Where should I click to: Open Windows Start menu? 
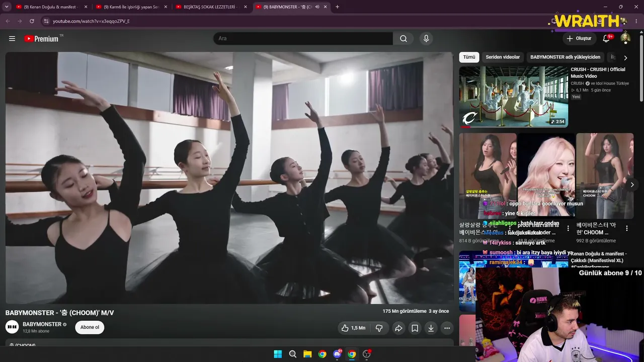[x=278, y=354]
